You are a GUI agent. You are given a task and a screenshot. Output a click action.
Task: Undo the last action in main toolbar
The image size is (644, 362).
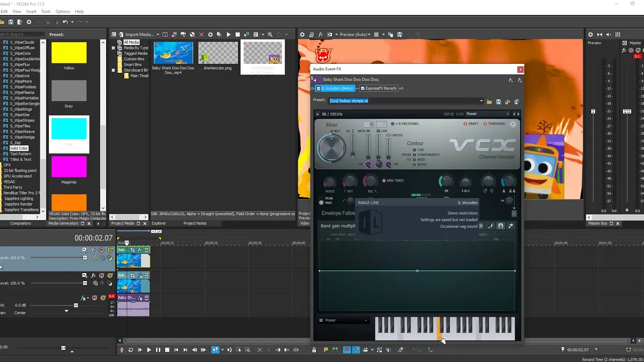[65, 22]
